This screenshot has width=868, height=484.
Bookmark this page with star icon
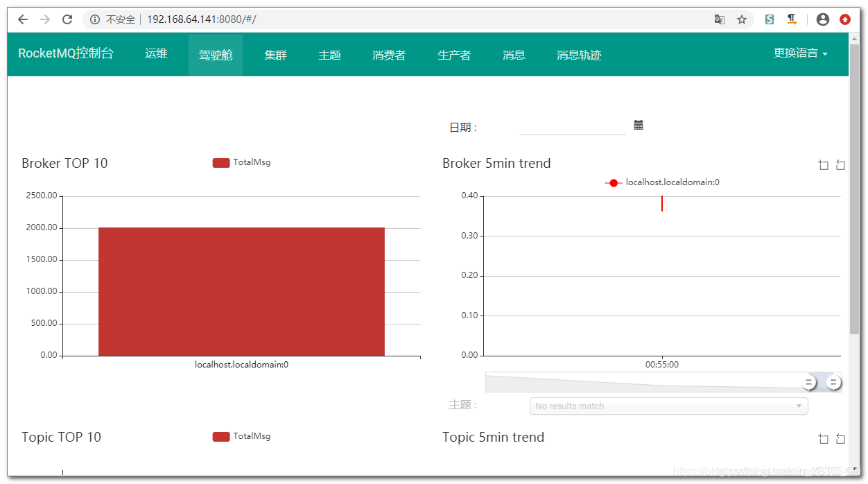[742, 19]
